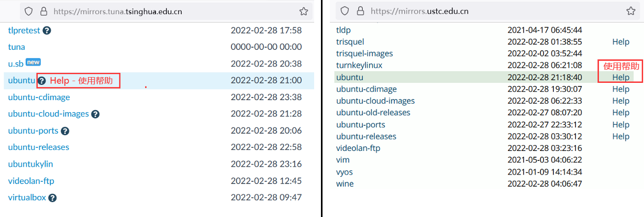Open help icon beside ubuntu on Tsinghua mirror
Image resolution: width=644 pixels, height=217 pixels.
pos(42,81)
